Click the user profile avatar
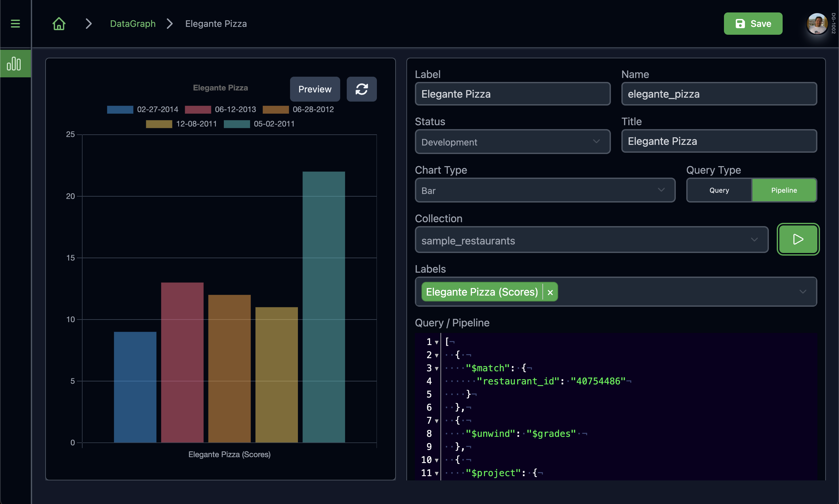The height and width of the screenshot is (504, 839). tap(817, 24)
